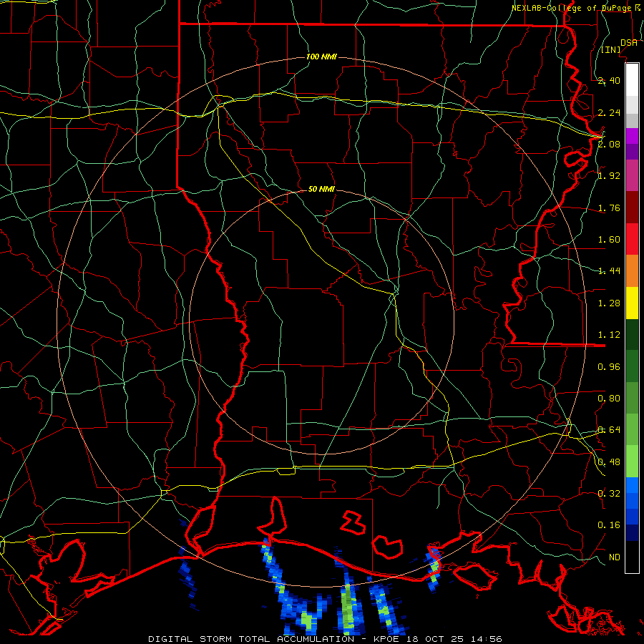Click the light green swatch near 0.48
644x644 pixels.
click(632, 462)
